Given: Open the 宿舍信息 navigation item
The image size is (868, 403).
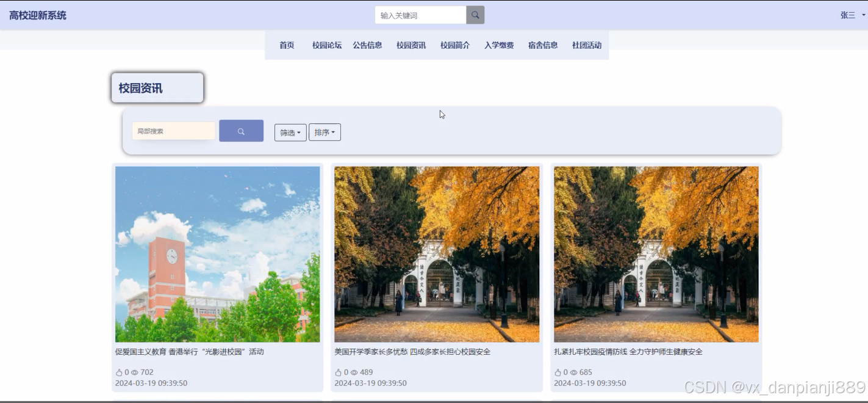Looking at the screenshot, I should tap(543, 45).
